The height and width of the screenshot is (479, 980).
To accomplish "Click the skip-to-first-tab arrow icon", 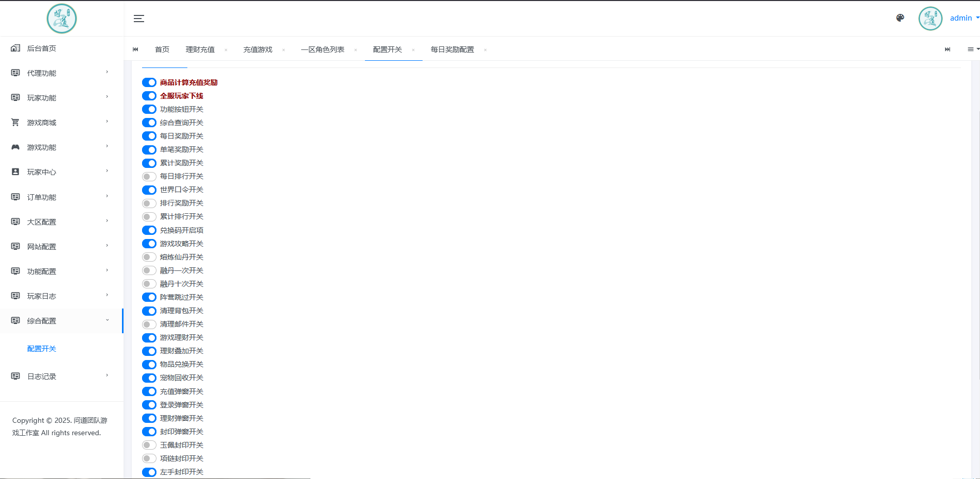I will 135,49.
